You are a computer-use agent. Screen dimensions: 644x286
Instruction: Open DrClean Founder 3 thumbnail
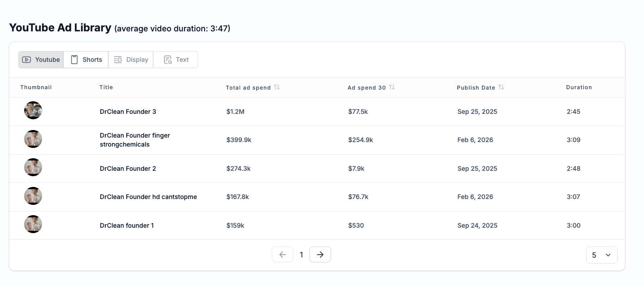[33, 111]
